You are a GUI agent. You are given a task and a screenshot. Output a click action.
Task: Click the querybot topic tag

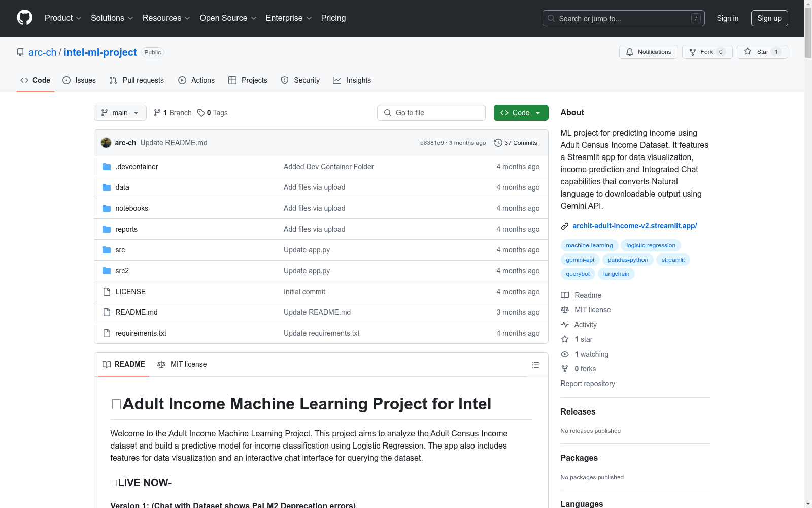(578, 274)
